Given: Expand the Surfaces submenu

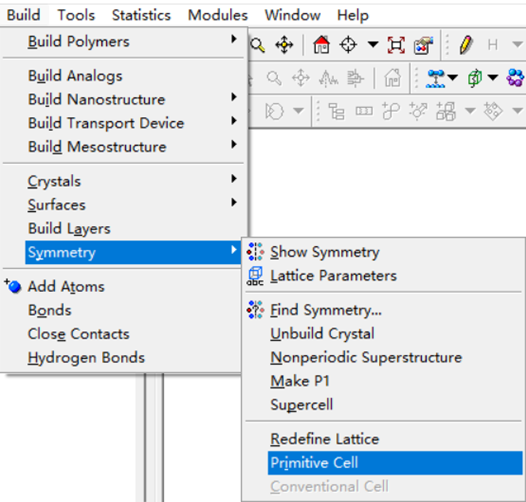Looking at the screenshot, I should point(234,202).
